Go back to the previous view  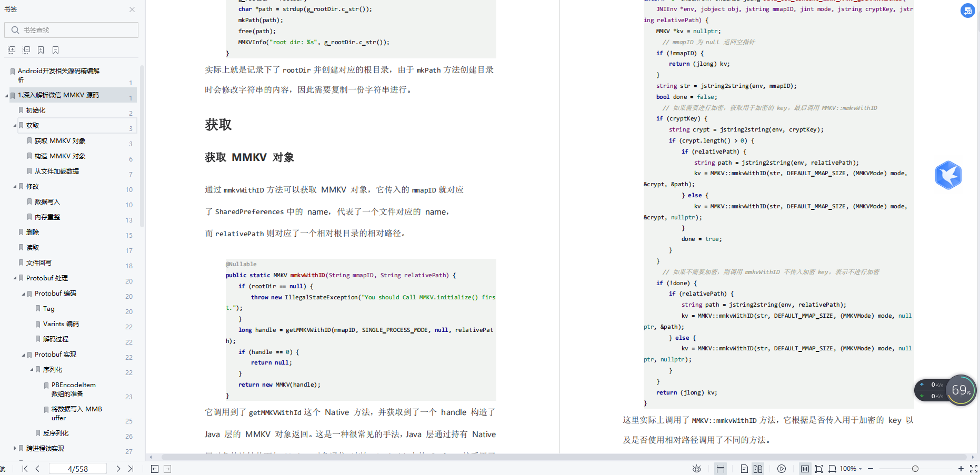click(x=155, y=469)
